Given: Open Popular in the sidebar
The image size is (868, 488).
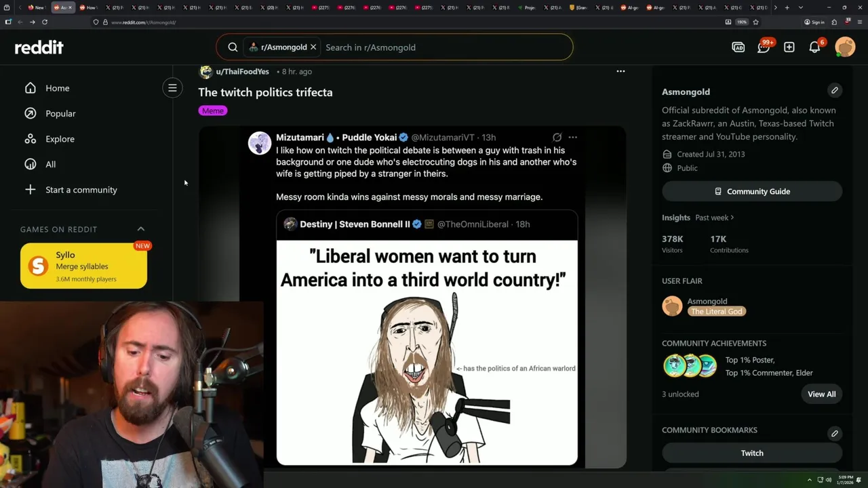Looking at the screenshot, I should click(x=60, y=113).
